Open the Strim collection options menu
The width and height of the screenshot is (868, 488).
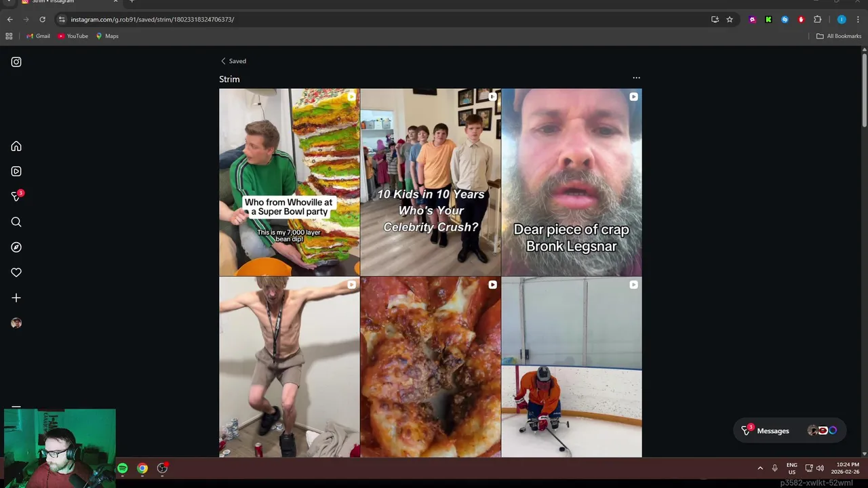636,78
